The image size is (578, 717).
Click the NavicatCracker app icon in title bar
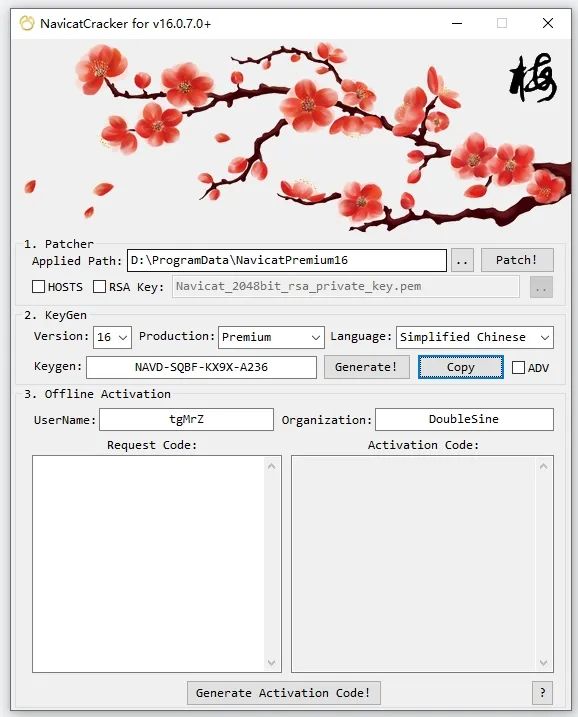pos(27,23)
